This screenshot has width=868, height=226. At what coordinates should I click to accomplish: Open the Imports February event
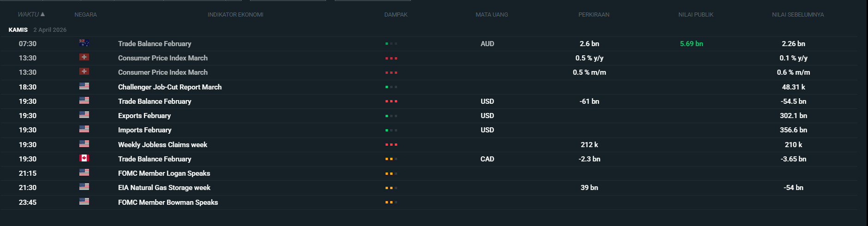144,130
